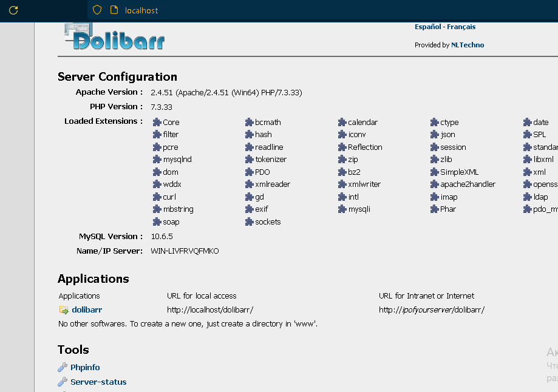Click the puzzle icon next to Core

tap(157, 123)
